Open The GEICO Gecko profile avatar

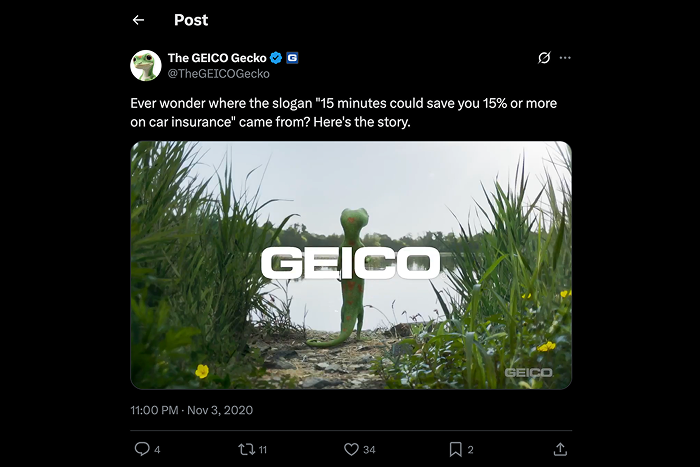(x=146, y=65)
